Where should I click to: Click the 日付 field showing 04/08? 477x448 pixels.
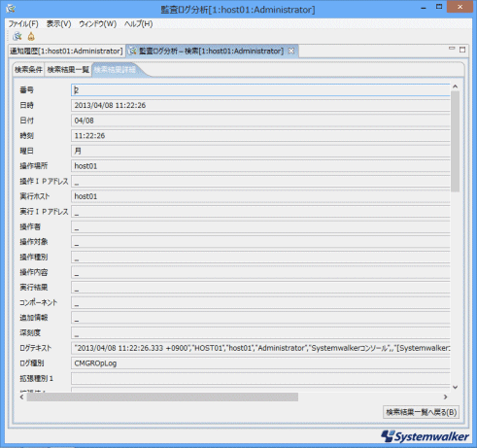260,121
